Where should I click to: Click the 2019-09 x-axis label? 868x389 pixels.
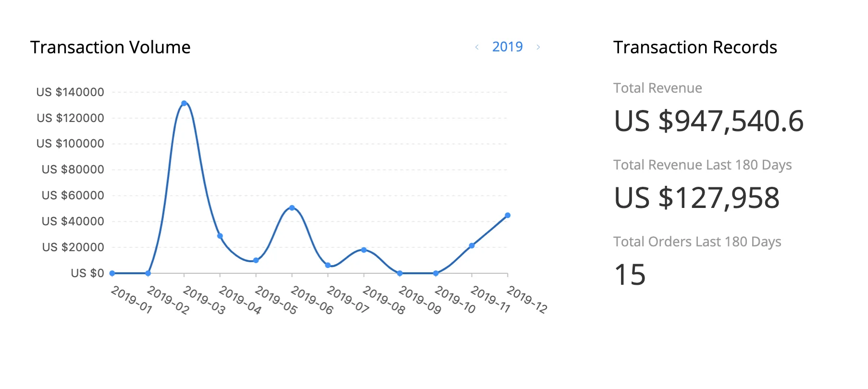tap(420, 300)
